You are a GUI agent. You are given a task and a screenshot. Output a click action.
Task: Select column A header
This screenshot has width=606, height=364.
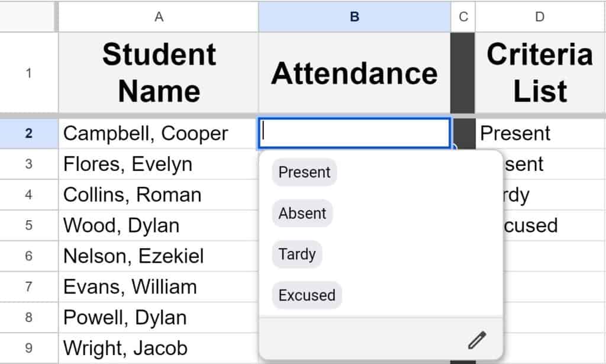pos(159,17)
